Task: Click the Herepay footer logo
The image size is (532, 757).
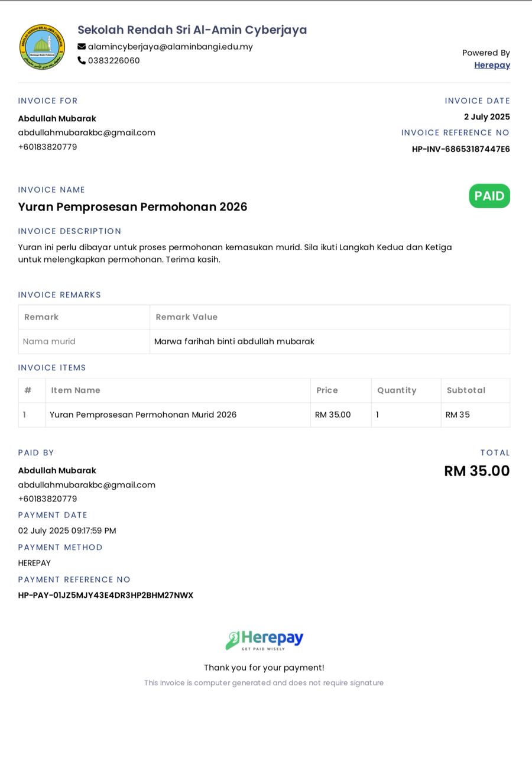Action: (264, 640)
